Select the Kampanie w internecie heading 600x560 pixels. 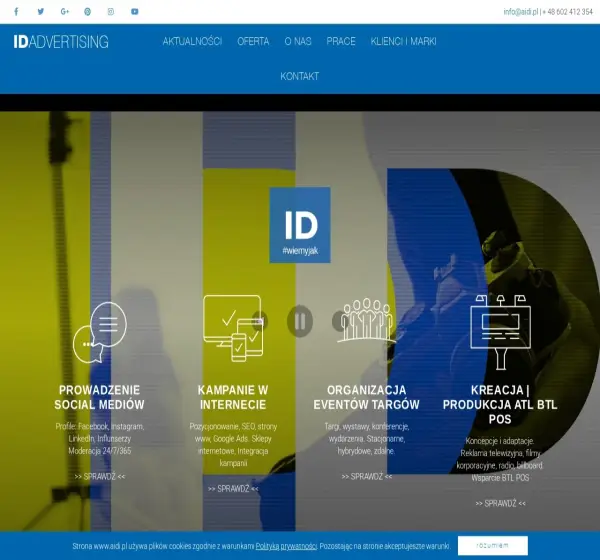click(x=233, y=397)
